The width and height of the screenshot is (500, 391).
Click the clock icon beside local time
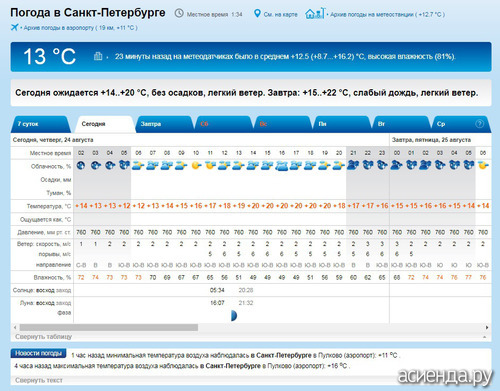click(179, 13)
